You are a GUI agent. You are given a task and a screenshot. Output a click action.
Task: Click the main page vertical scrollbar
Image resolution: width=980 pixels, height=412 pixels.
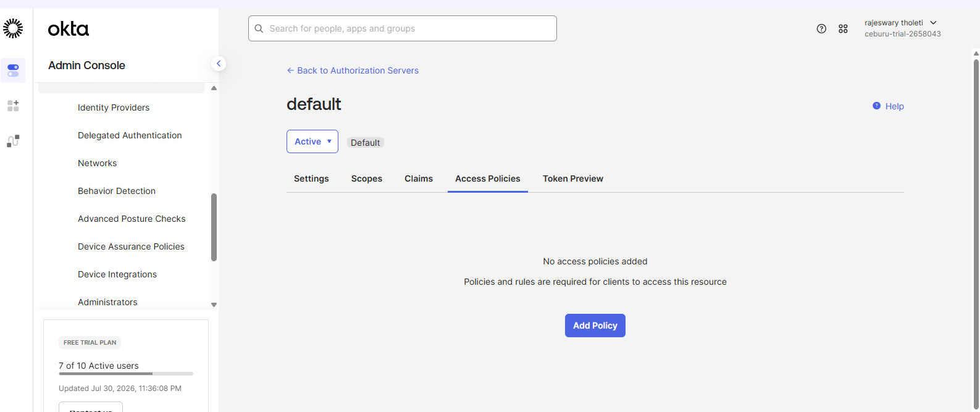[x=976, y=235]
